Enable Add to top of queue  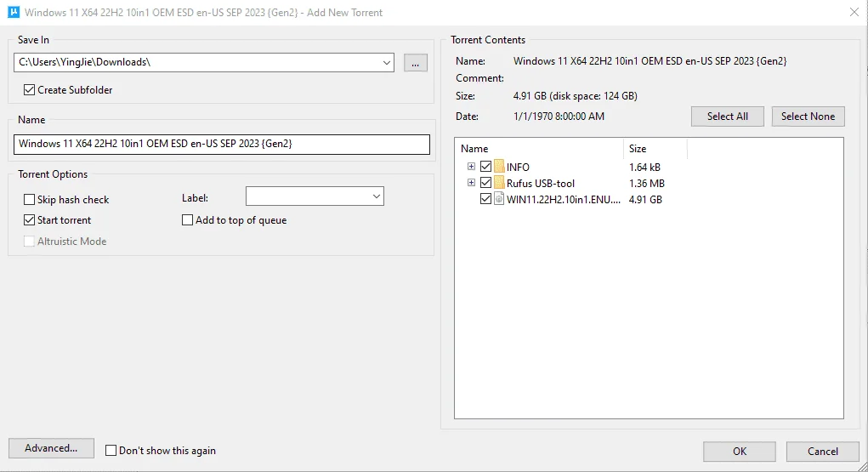tap(187, 220)
